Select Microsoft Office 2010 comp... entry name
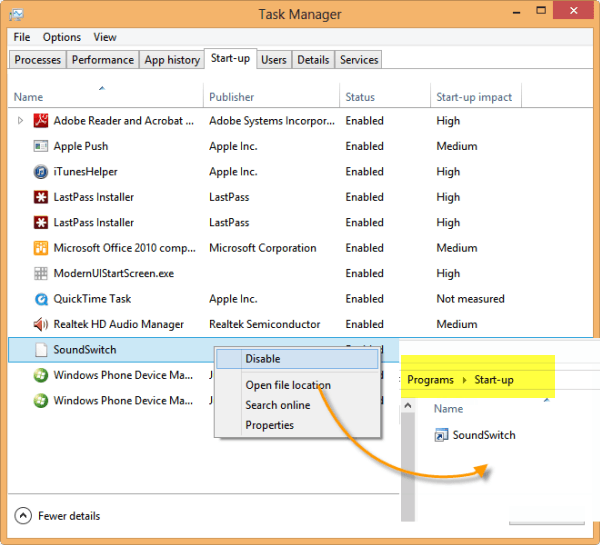 pyautogui.click(x=125, y=248)
